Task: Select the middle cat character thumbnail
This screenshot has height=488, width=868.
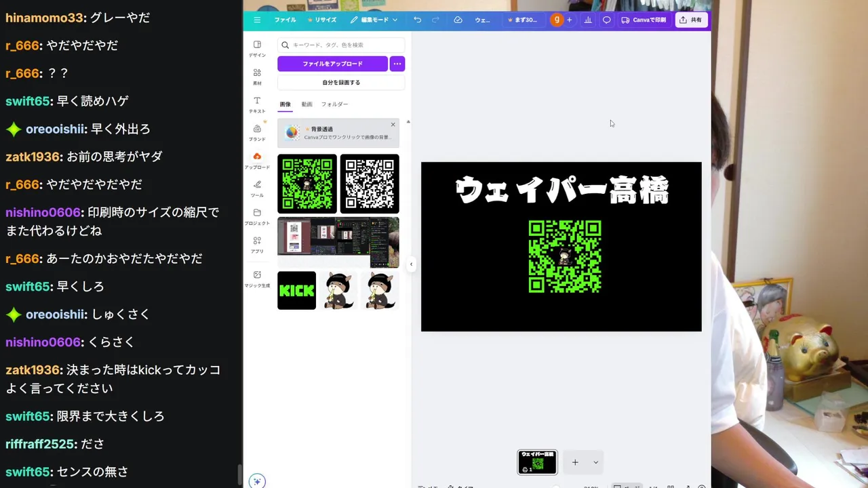Action: 338,290
